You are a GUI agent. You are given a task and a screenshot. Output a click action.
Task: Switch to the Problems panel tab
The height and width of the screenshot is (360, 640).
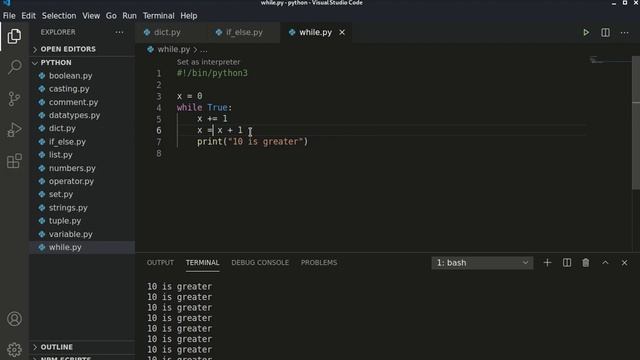(319, 262)
